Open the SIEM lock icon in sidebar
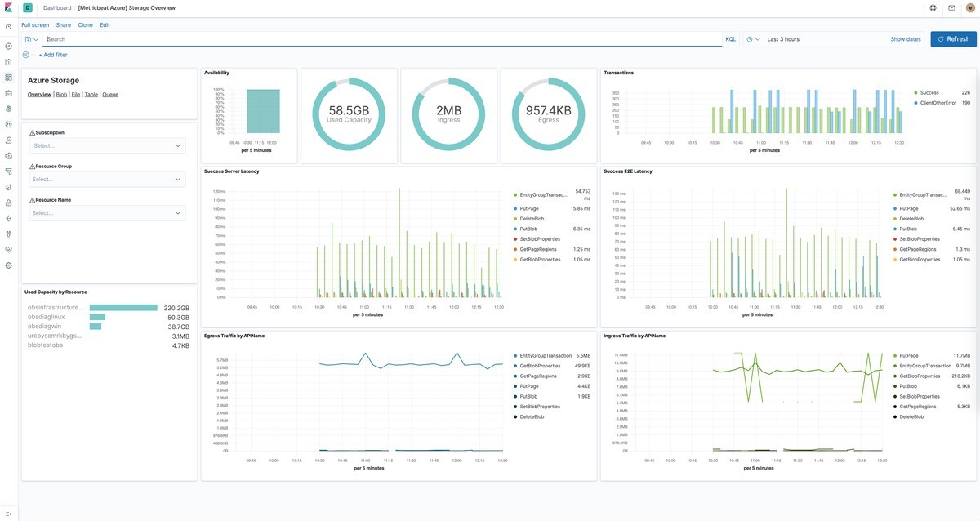 click(x=8, y=203)
